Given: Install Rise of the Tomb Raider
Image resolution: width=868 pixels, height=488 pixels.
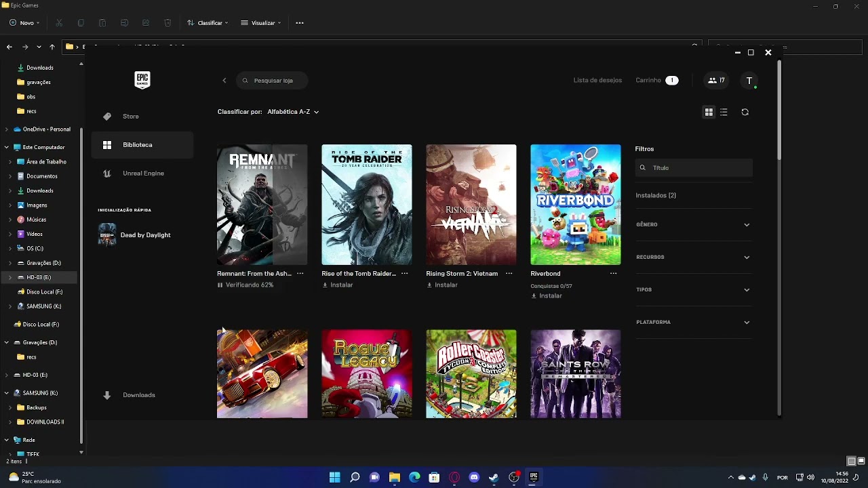Looking at the screenshot, I should pyautogui.click(x=338, y=285).
